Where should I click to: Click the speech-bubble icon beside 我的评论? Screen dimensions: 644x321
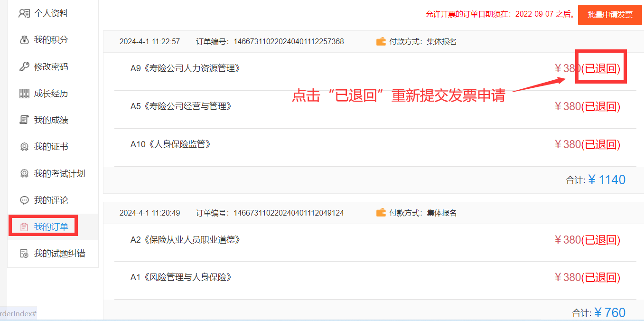pyautogui.click(x=24, y=200)
